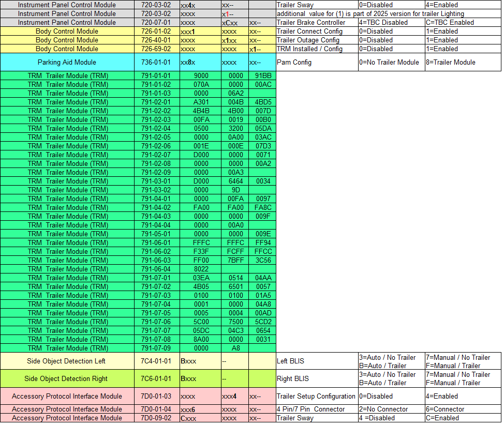Select the value 9D
The image size is (504, 426).
click(x=235, y=190)
